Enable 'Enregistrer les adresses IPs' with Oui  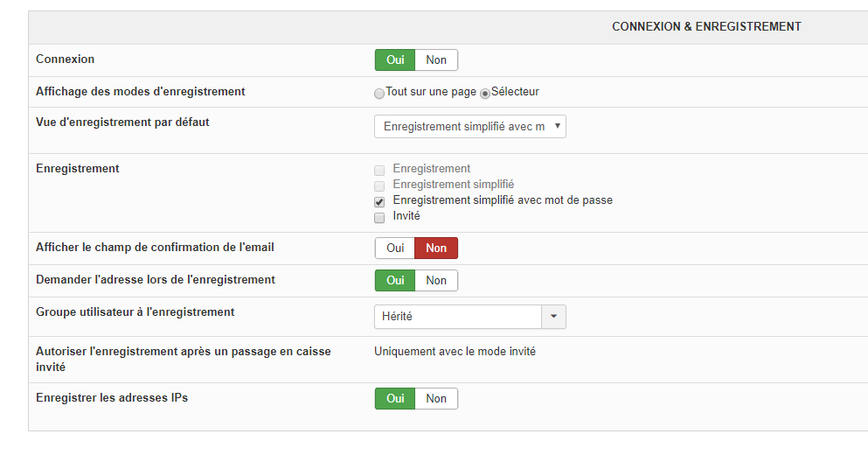click(x=395, y=398)
